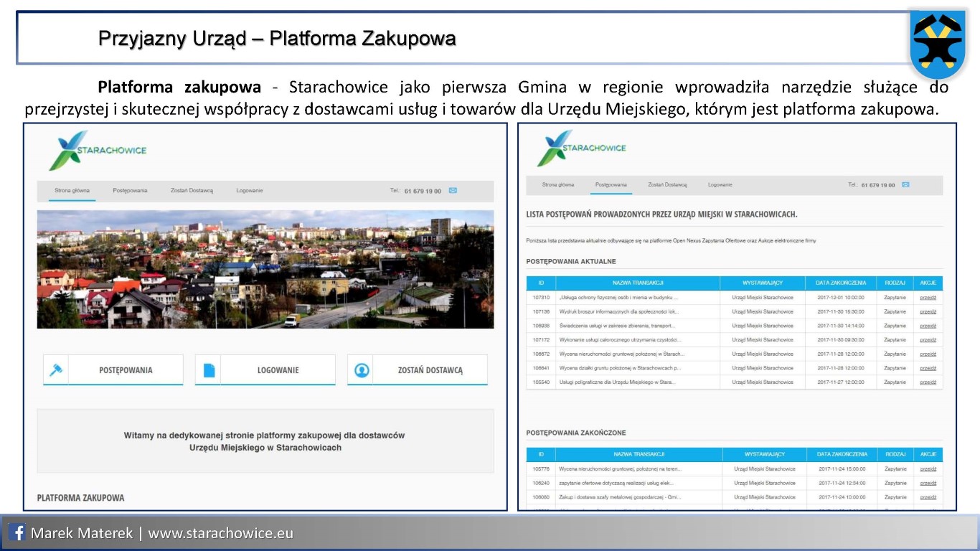Click the Starachowice logo in right screenshot
980x551 pixels.
(582, 148)
